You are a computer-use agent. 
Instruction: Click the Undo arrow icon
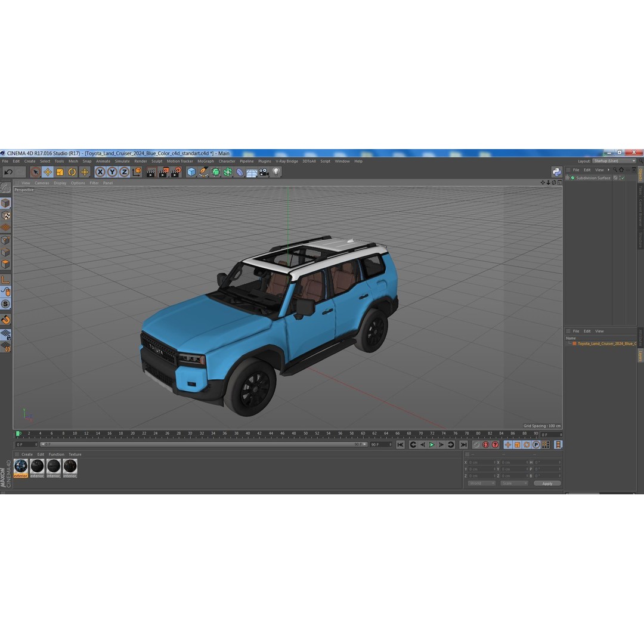coord(8,172)
